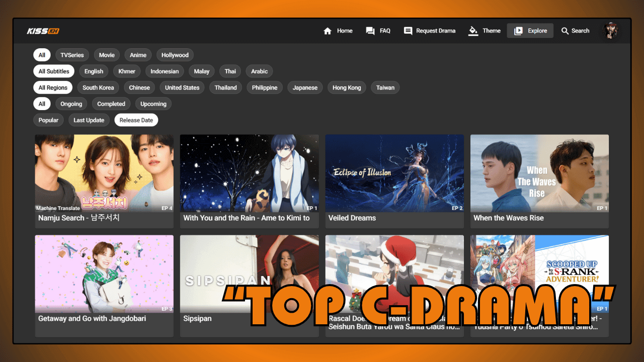Sort listings by Release Date
This screenshot has width=644, height=362.
(x=136, y=120)
